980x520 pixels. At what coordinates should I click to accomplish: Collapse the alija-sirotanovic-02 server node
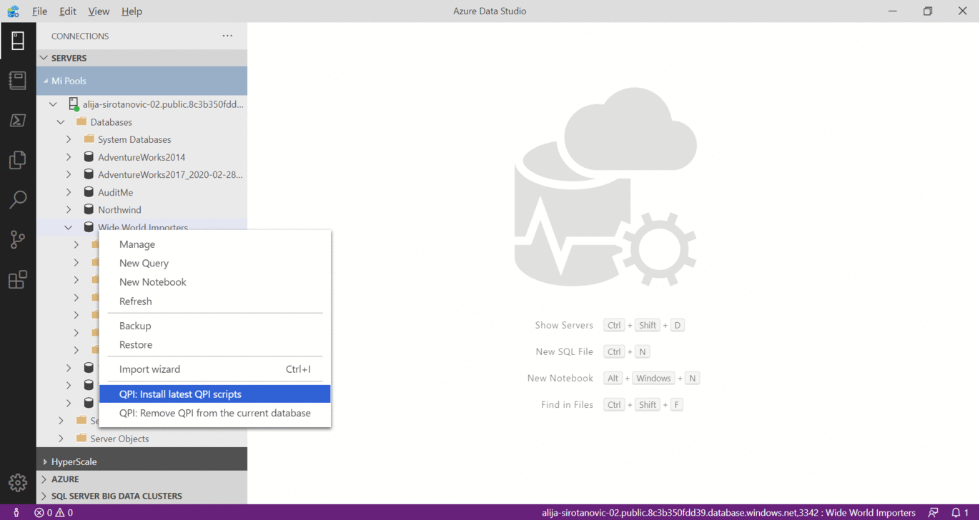(x=53, y=104)
